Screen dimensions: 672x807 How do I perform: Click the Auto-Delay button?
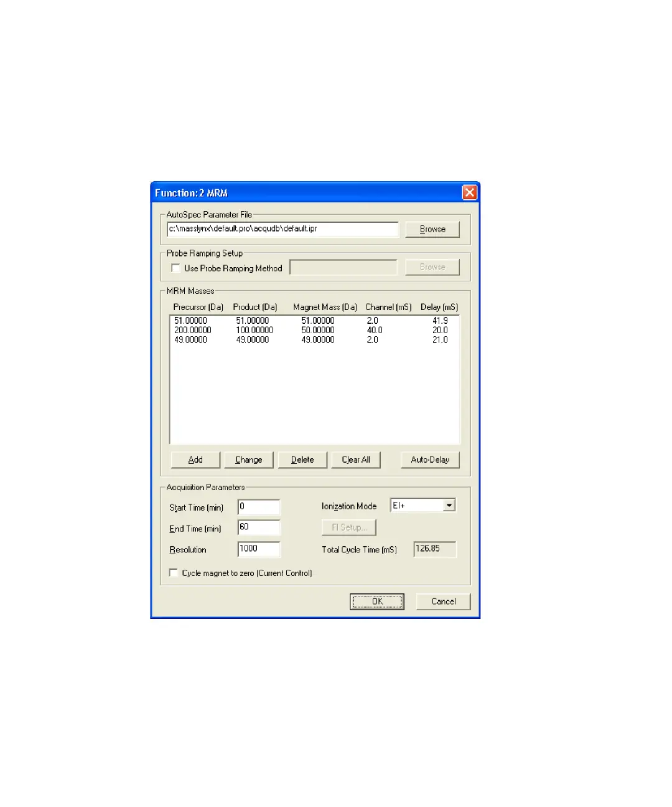point(430,460)
